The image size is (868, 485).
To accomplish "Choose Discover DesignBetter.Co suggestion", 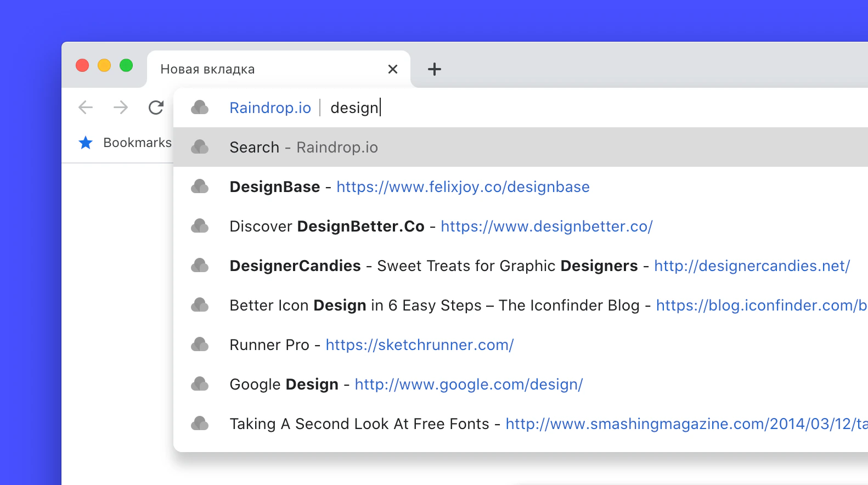I will [x=521, y=226].
